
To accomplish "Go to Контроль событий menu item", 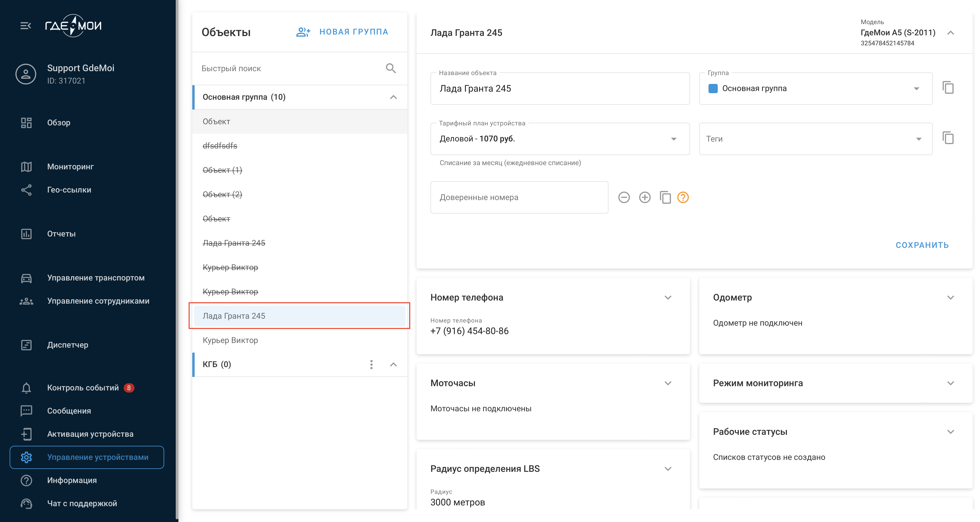I will point(83,388).
